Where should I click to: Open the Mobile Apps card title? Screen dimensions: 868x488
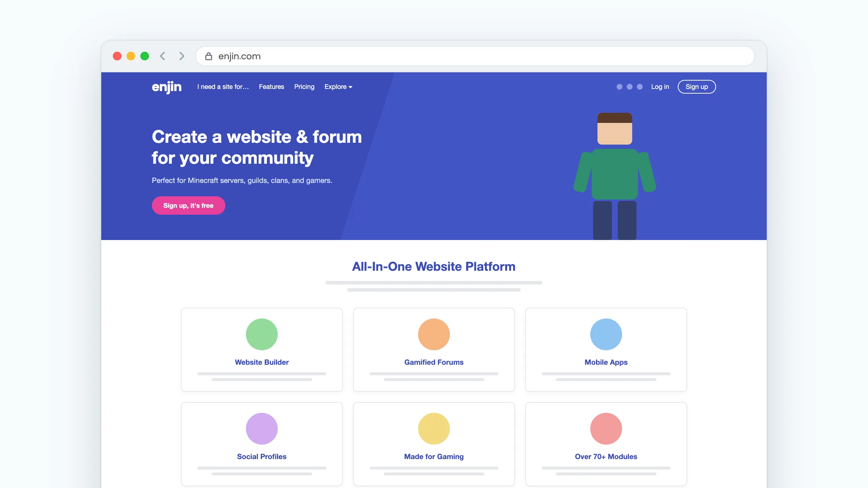pos(606,362)
